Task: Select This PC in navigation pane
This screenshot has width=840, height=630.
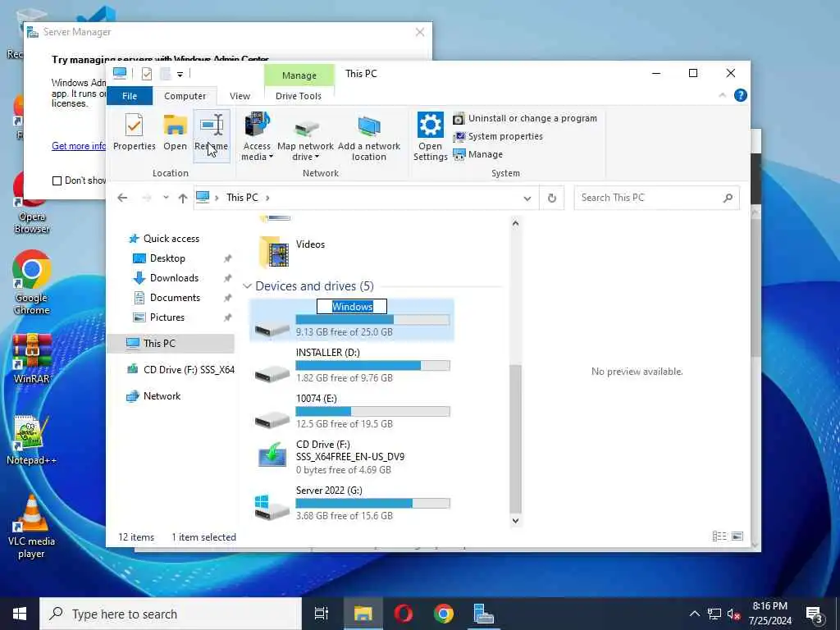Action: click(171, 344)
